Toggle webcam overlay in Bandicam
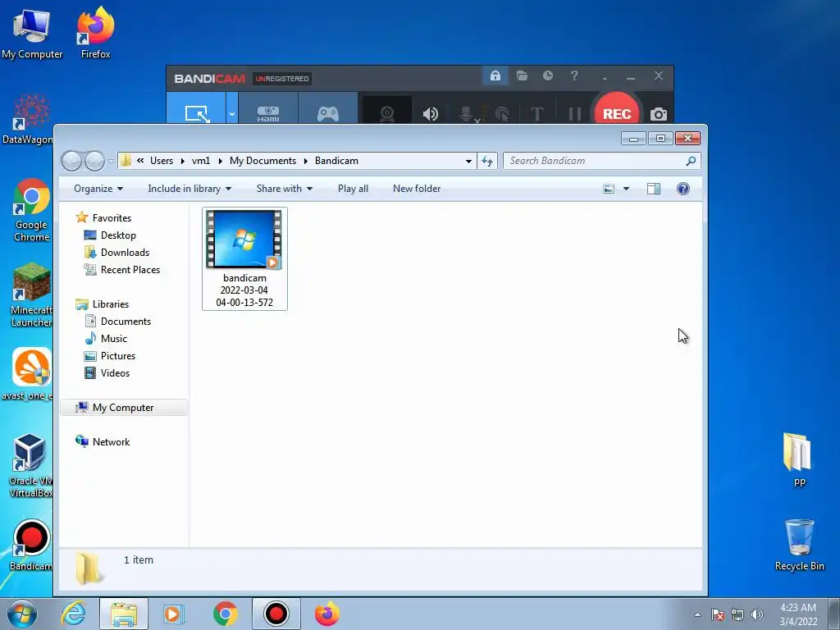The width and height of the screenshot is (840, 630). tap(387, 113)
